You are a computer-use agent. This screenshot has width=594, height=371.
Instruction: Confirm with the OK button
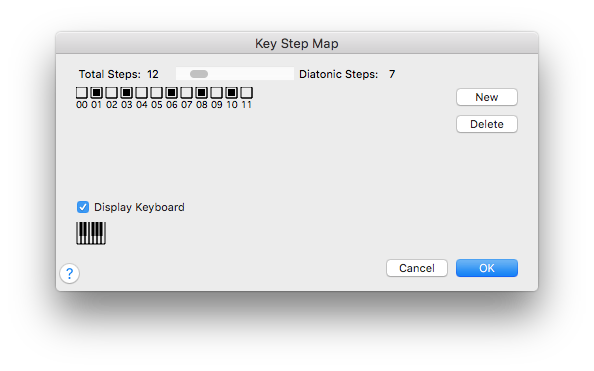pyautogui.click(x=487, y=268)
